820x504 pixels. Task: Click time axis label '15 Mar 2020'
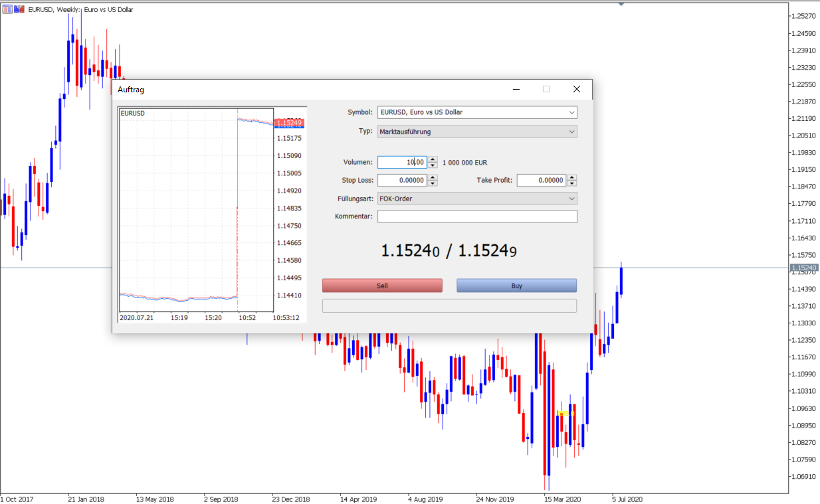(x=563, y=499)
